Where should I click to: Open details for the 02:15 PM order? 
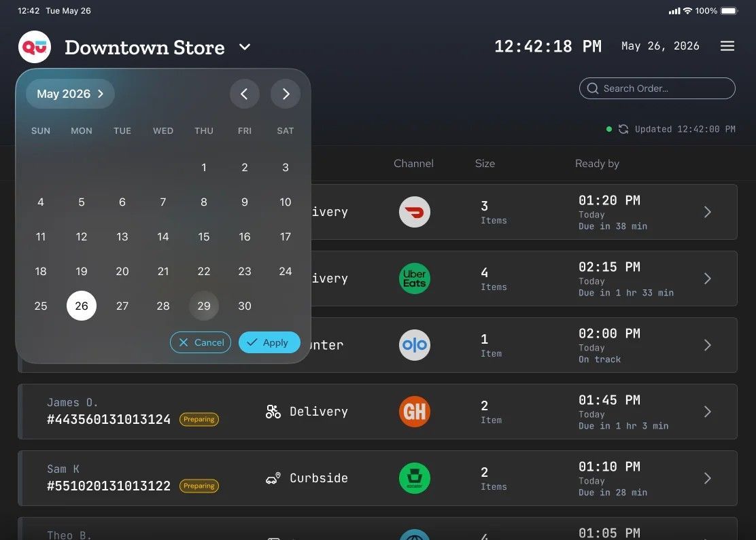pos(707,278)
